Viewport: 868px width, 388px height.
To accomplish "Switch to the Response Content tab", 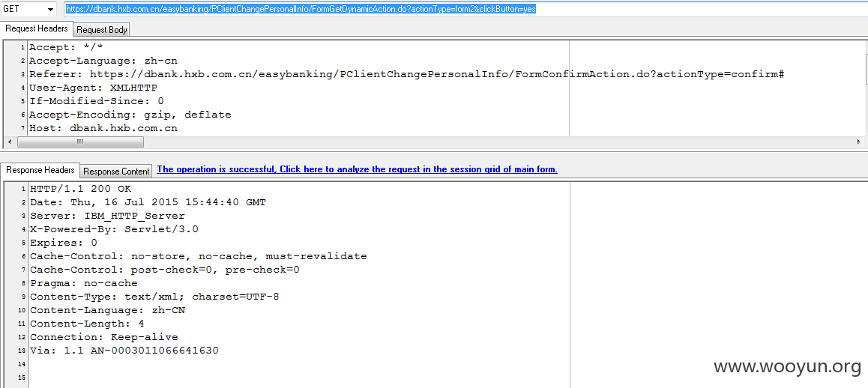I will [x=116, y=171].
